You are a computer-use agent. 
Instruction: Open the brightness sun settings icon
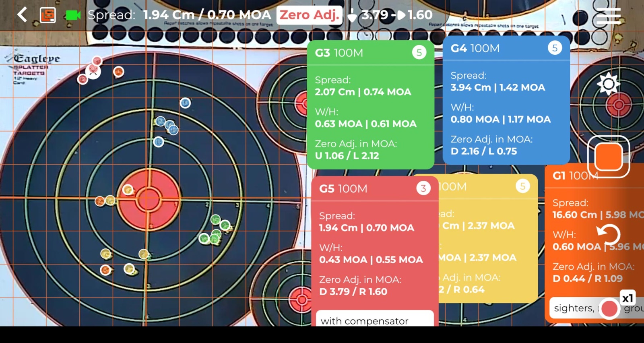(x=608, y=84)
